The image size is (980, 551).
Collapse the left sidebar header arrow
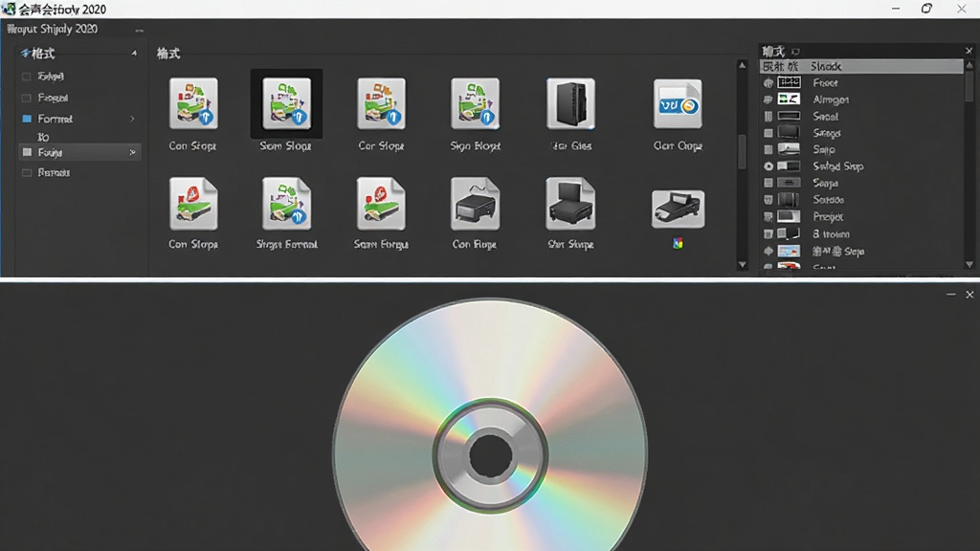click(134, 54)
